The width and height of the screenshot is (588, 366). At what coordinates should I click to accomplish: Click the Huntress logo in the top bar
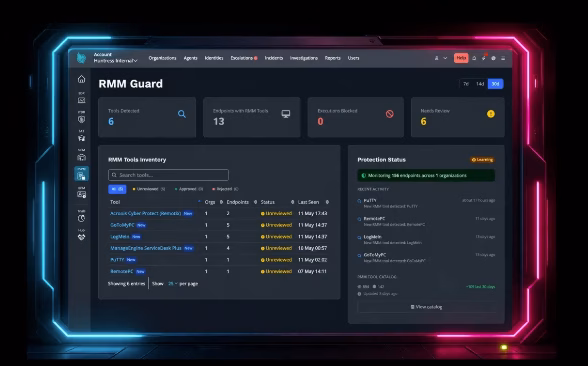coord(81,58)
